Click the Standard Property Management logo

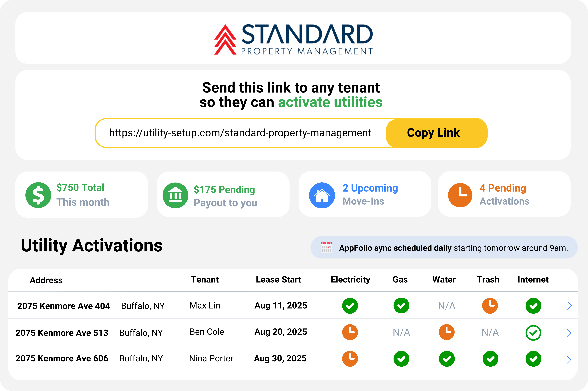click(293, 39)
